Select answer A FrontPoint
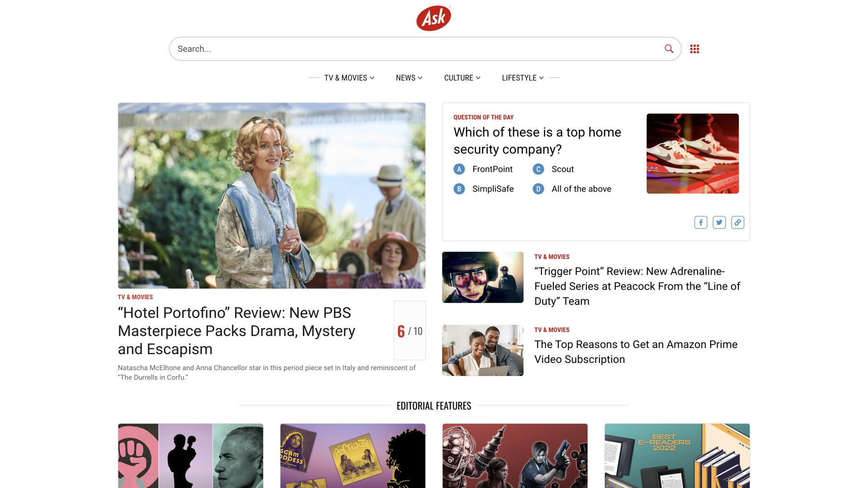Image resolution: width=868 pixels, height=488 pixels. (x=483, y=169)
